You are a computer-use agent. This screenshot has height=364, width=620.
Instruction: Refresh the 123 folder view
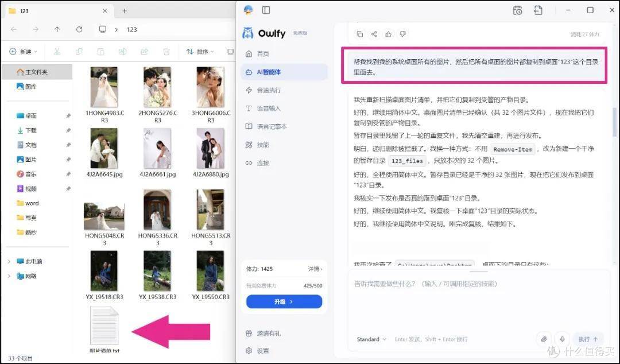tap(79, 30)
